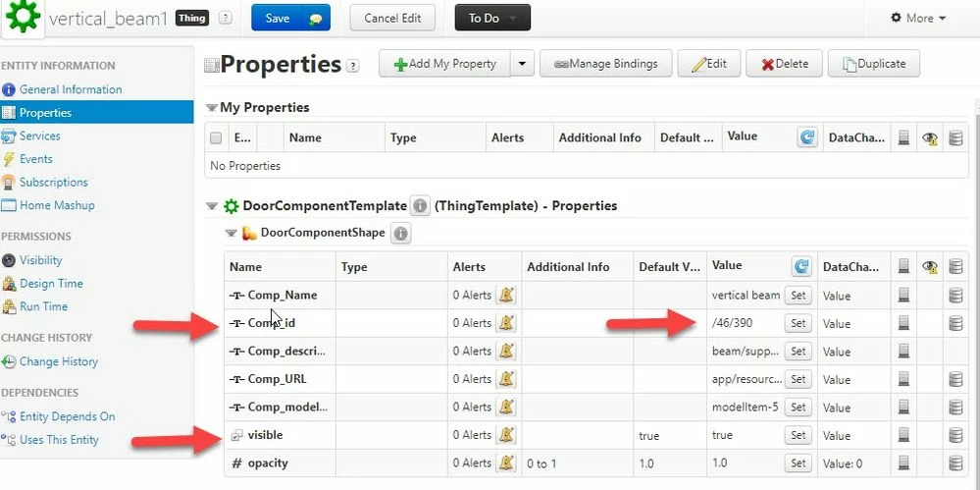Click Cancel Edit
Image resolution: width=980 pixels, height=490 pixels.
tap(392, 18)
